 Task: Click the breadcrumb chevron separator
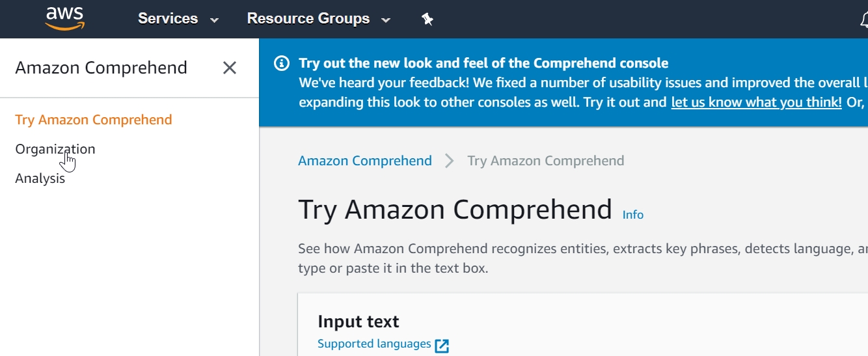coord(450,161)
